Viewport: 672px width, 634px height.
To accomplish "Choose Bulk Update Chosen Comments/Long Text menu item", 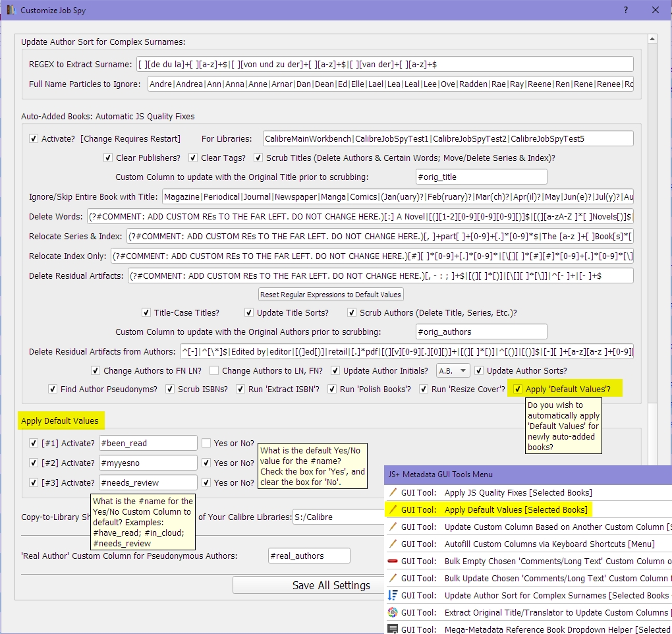I will tap(528, 578).
